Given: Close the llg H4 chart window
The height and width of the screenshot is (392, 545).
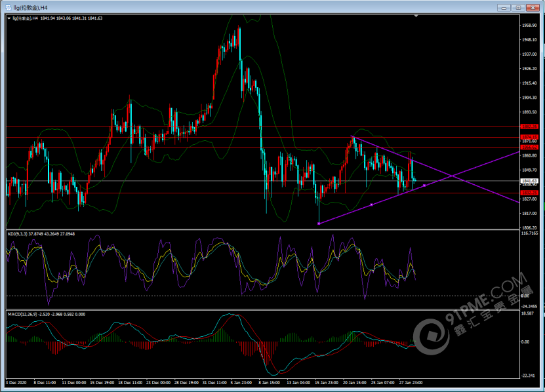Looking at the screenshot, I should point(533,7).
